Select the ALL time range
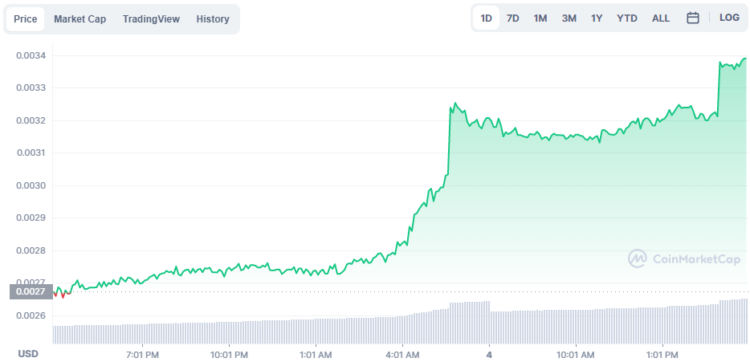This screenshot has height=362, width=750. (x=661, y=19)
